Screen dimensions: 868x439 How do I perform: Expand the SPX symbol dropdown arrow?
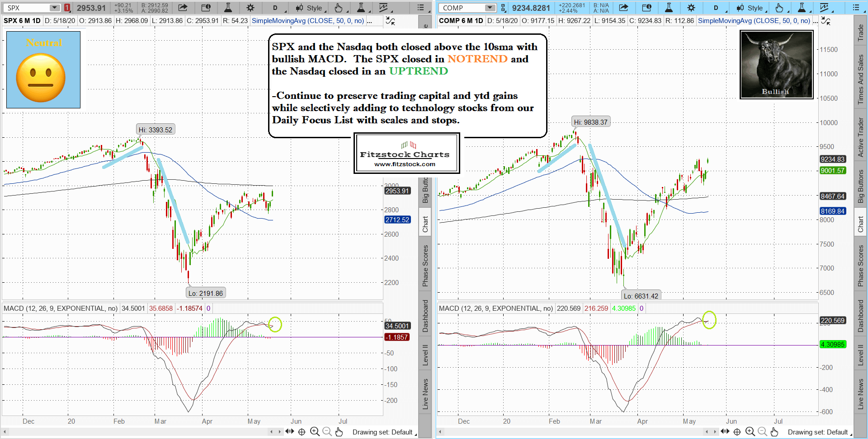(54, 8)
